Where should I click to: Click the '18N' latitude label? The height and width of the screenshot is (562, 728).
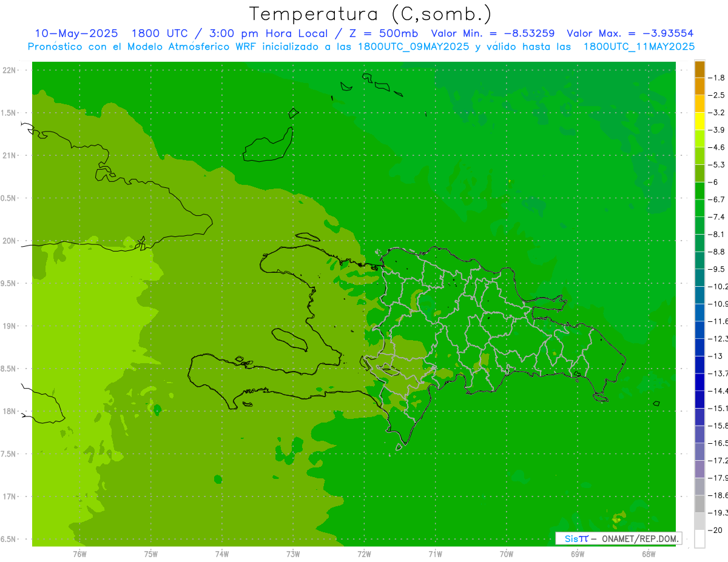pos(8,411)
